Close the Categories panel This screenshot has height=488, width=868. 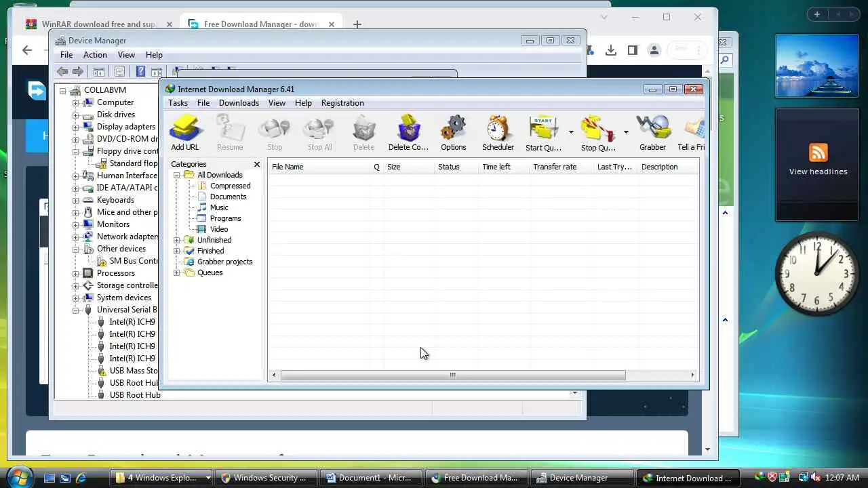click(x=257, y=164)
